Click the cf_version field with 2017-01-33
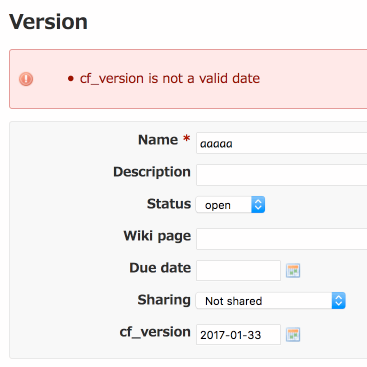367x367 pixels. [x=238, y=334]
